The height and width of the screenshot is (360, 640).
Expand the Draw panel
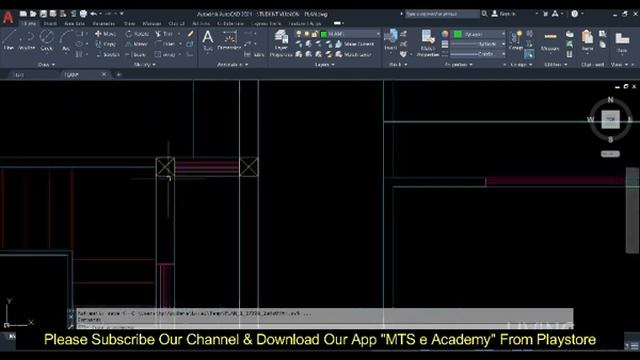(46, 64)
